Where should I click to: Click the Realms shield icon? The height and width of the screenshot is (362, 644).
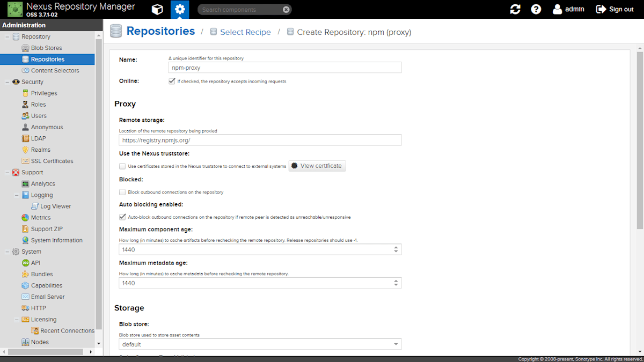pos(25,150)
